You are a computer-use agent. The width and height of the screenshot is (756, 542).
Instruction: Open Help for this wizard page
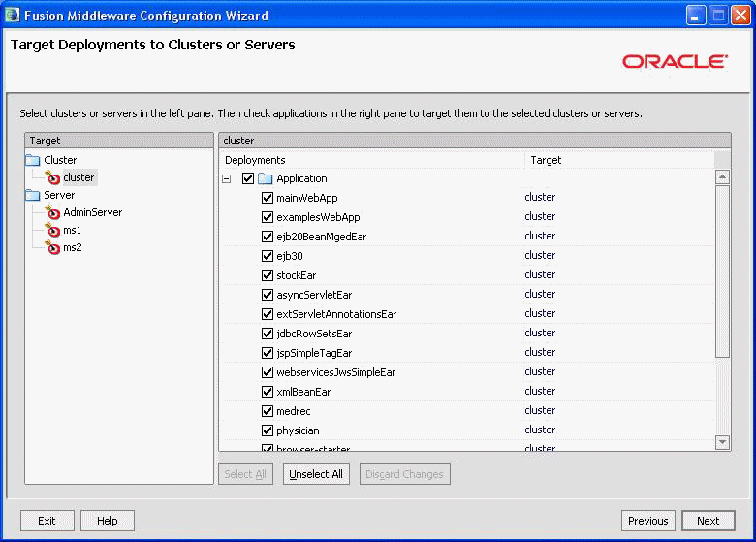pyautogui.click(x=107, y=521)
